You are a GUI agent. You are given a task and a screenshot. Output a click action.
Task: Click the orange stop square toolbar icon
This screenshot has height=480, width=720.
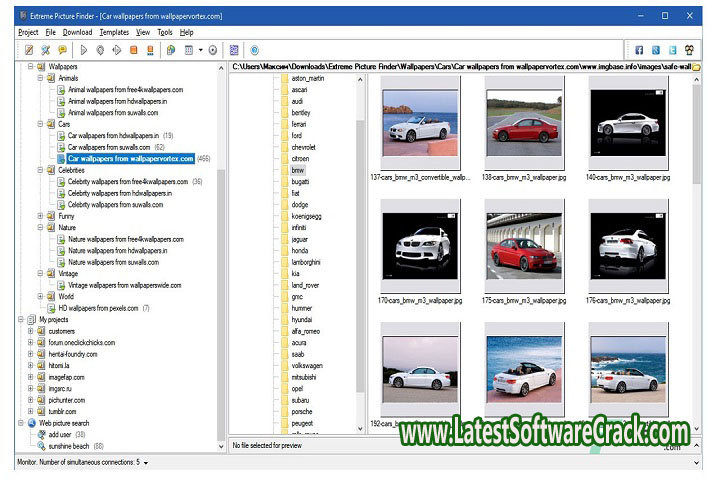point(134,50)
